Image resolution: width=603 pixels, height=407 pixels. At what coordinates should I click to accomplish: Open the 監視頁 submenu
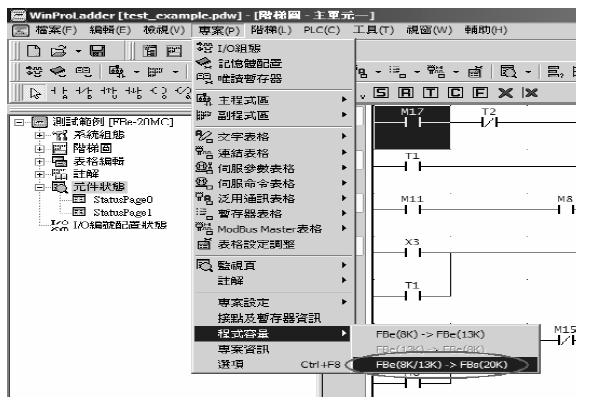273,265
